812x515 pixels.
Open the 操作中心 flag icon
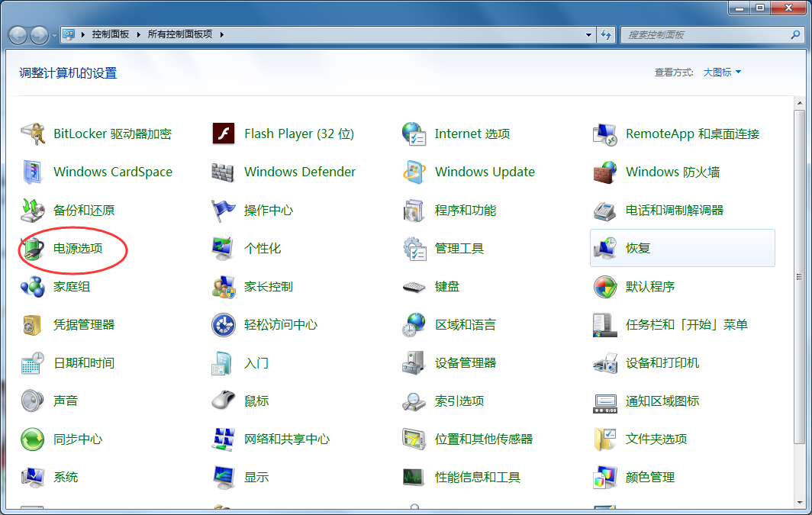[224, 210]
